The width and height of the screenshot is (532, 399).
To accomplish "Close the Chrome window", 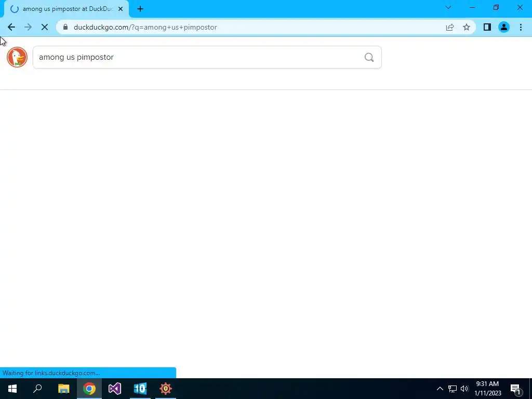I will coord(520,7).
